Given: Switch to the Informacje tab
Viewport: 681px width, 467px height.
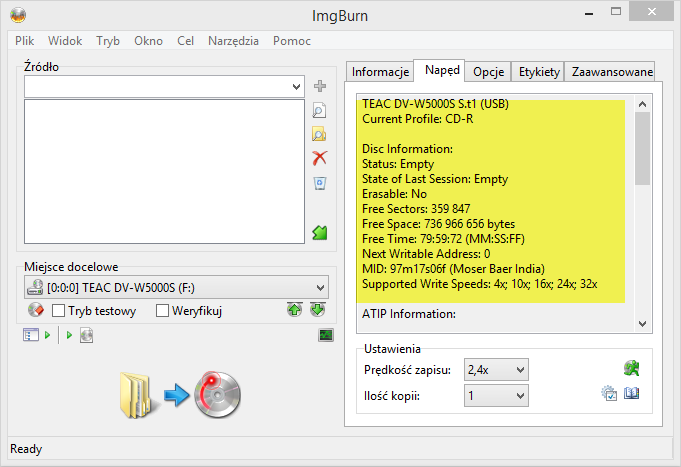Looking at the screenshot, I should 380,72.
